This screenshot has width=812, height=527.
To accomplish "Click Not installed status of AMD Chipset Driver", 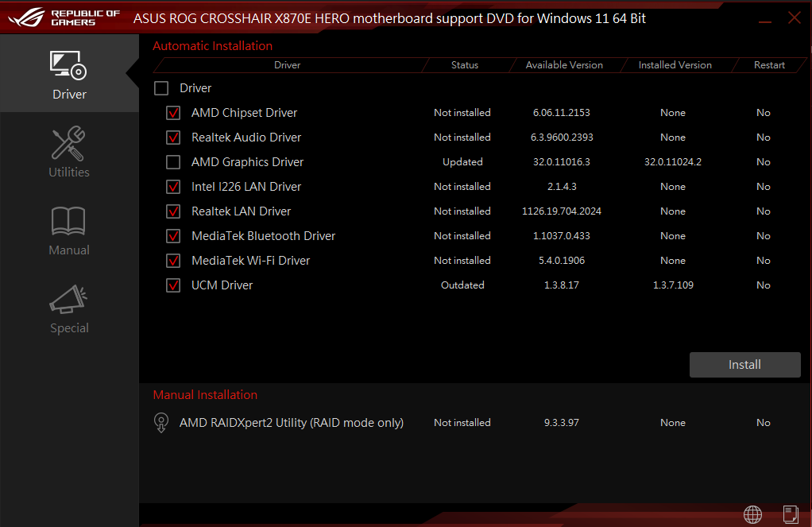I will tap(462, 113).
